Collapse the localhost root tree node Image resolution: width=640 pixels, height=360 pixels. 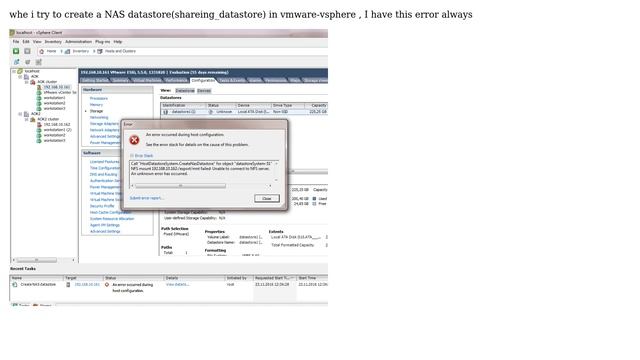coord(14,71)
